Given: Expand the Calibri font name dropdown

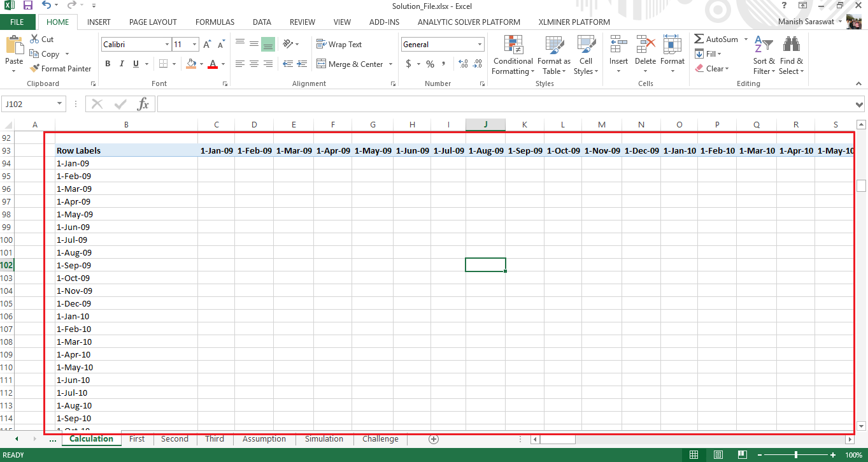Looking at the screenshot, I should point(167,45).
